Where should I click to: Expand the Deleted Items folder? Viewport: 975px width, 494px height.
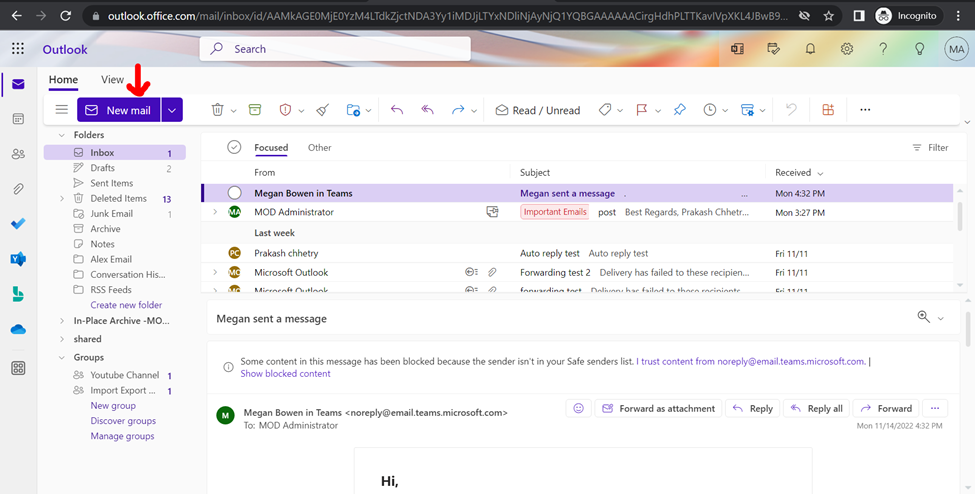click(61, 198)
